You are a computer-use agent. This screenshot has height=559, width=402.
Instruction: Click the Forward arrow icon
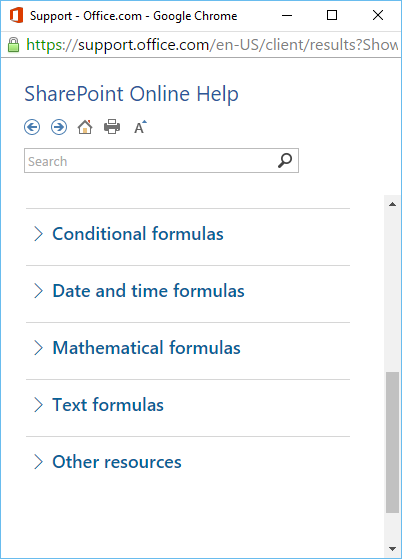[59, 127]
